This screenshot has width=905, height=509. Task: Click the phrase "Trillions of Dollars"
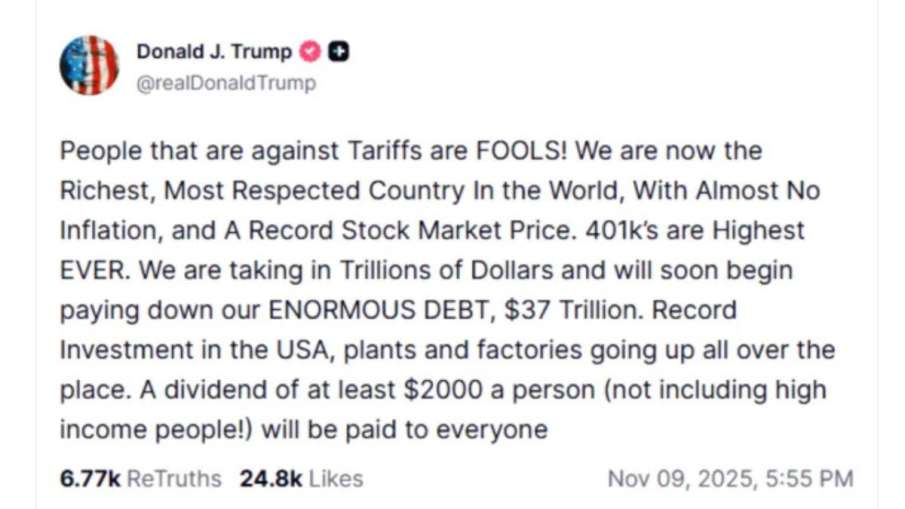(419, 271)
